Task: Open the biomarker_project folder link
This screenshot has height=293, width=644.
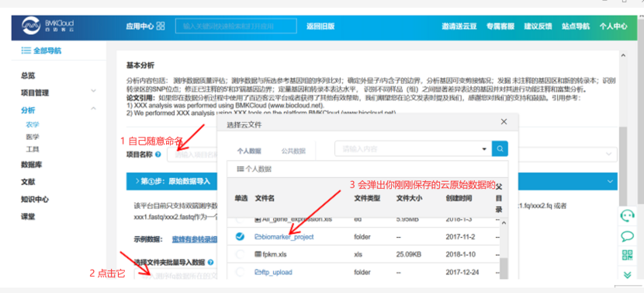Action: tap(284, 236)
